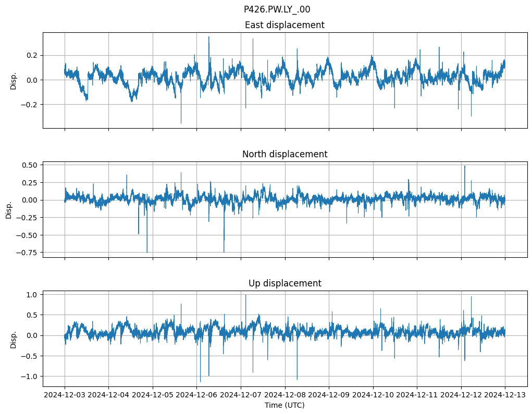The width and height of the screenshot is (532, 414).
Task: Select the 2024-12-06 date tick label
Action: tap(196, 395)
